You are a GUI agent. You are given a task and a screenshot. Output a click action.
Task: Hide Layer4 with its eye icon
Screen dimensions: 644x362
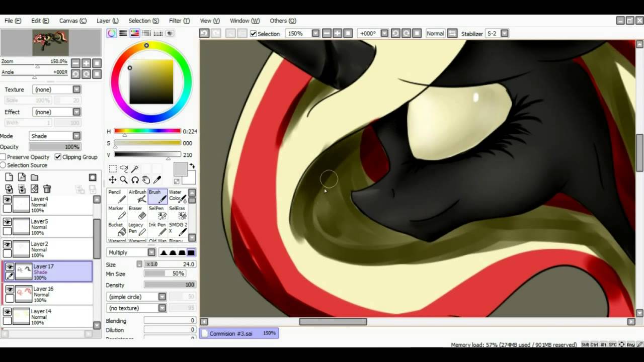click(7, 200)
